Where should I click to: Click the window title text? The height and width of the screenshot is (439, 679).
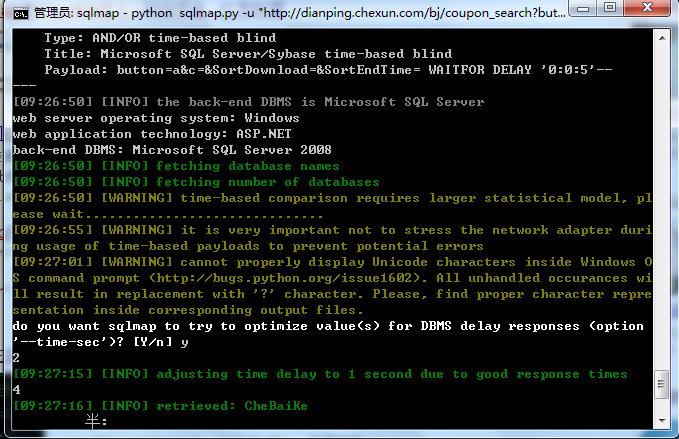pyautogui.click(x=300, y=13)
